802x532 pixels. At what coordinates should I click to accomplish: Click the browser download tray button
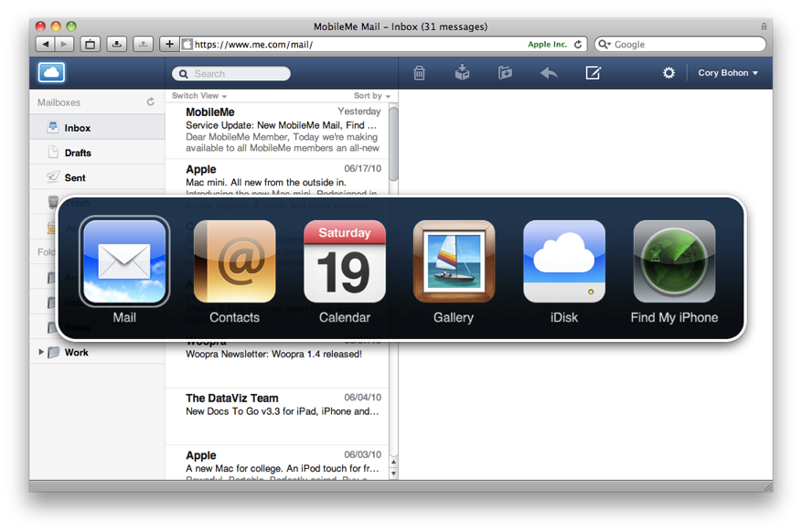point(117,45)
